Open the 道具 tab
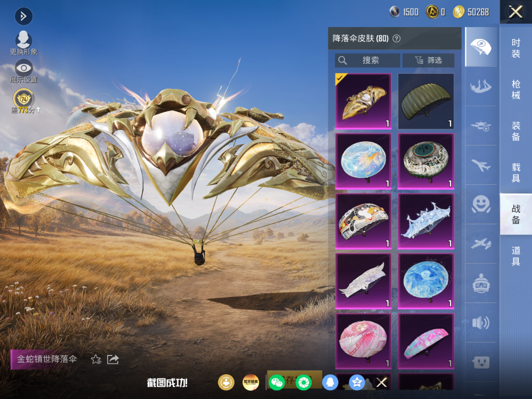Viewport: 532px width, 399px height. pyautogui.click(x=516, y=256)
